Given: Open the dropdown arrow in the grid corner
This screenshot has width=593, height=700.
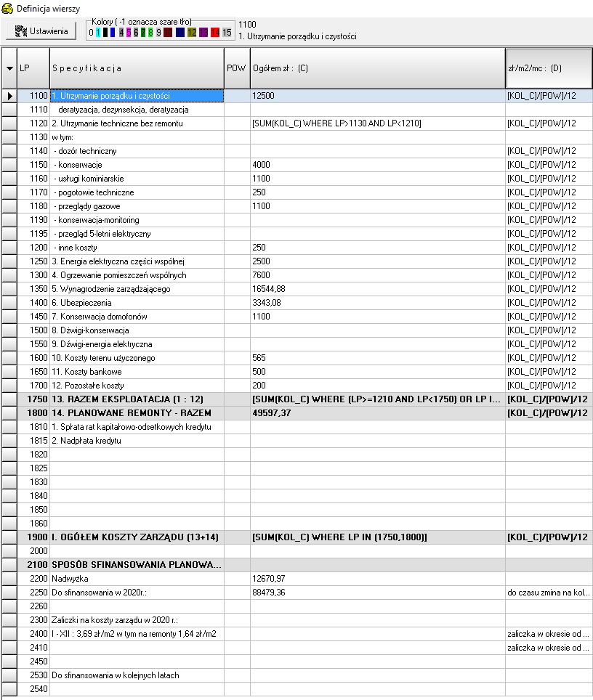Looking at the screenshot, I should tap(9, 68).
